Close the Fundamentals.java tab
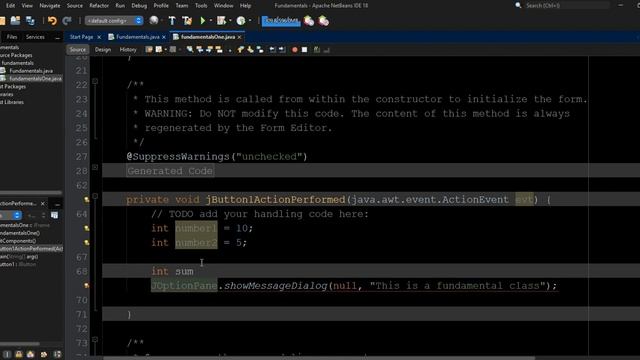Viewport: 640px width, 360px height. [164, 37]
